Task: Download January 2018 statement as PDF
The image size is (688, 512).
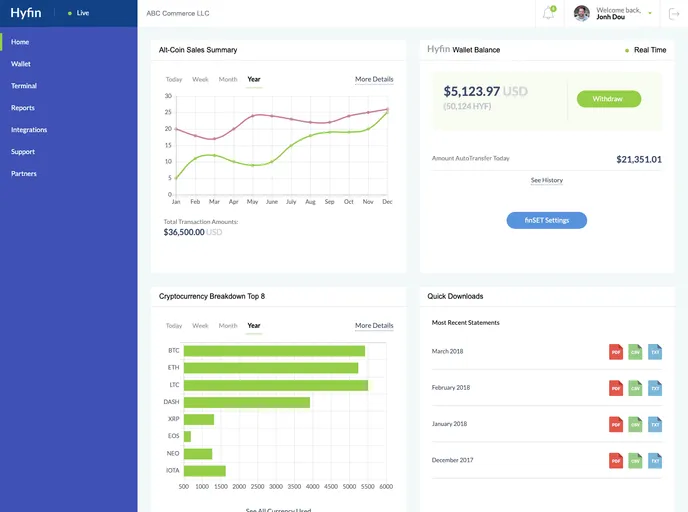Action: (x=616, y=424)
